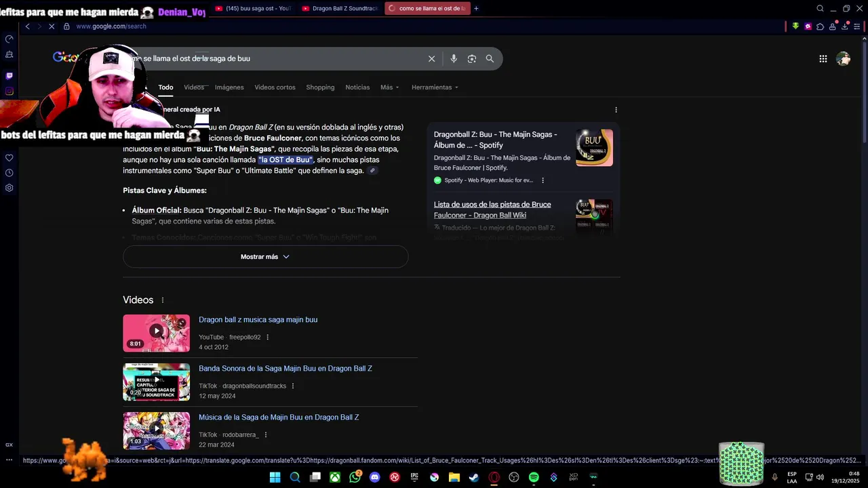Open options for dragonballsoundtracks TikTok result
The height and width of the screenshot is (488, 868).
point(293,386)
